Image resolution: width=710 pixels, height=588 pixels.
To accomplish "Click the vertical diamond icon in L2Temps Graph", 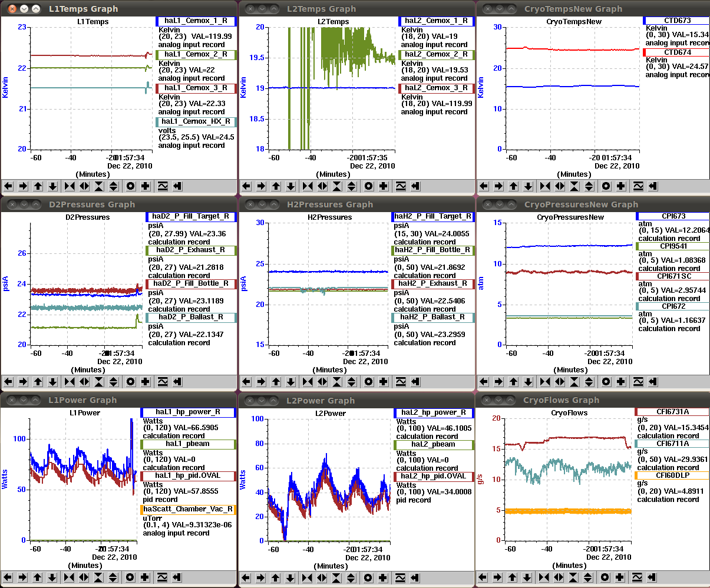I will [x=352, y=186].
